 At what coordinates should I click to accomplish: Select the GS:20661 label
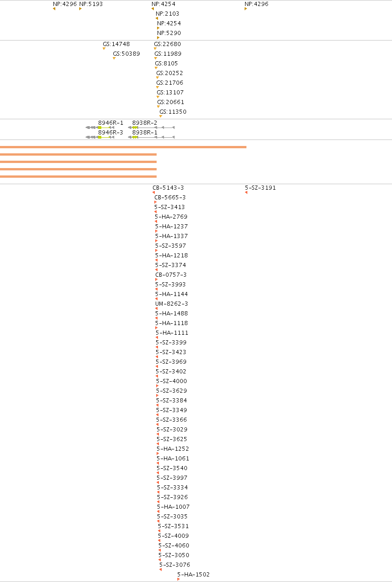170,102
